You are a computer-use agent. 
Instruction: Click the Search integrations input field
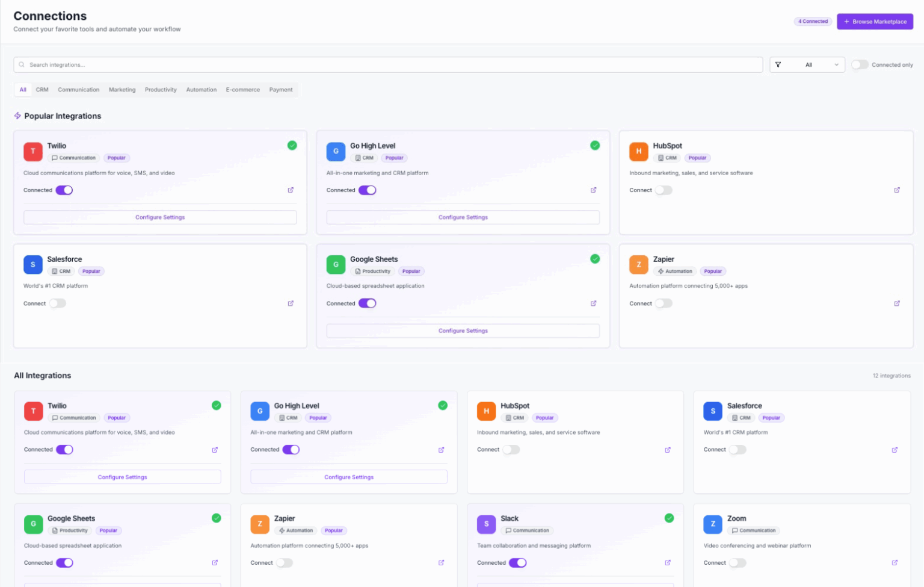pos(388,65)
